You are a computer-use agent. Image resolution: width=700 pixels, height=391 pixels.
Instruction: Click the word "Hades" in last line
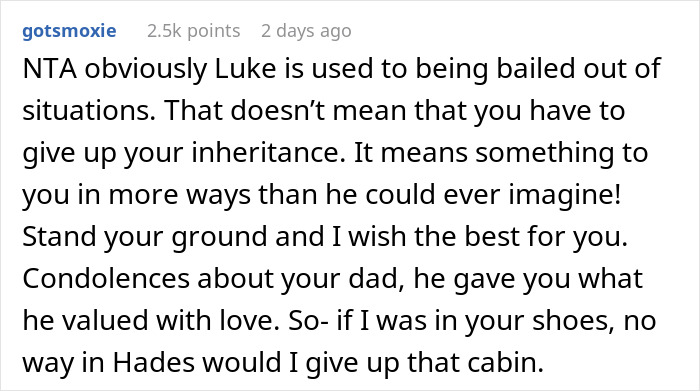[x=154, y=362]
